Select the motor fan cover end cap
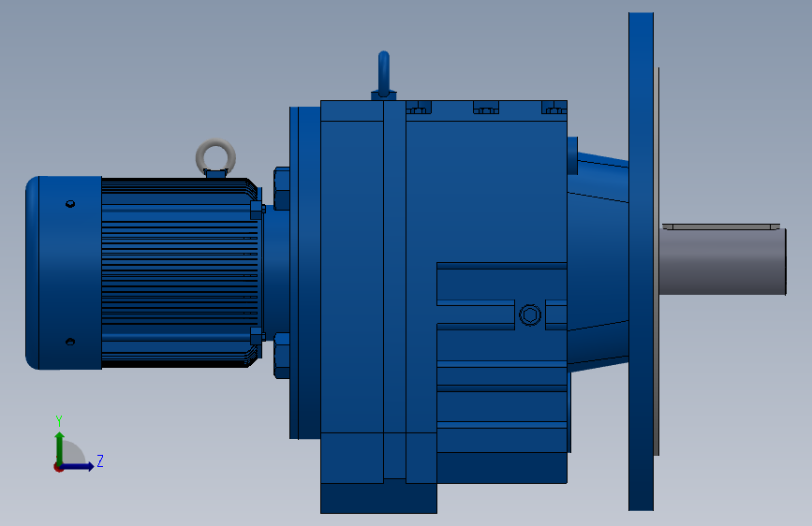The width and height of the screenshot is (812, 526). point(64,273)
